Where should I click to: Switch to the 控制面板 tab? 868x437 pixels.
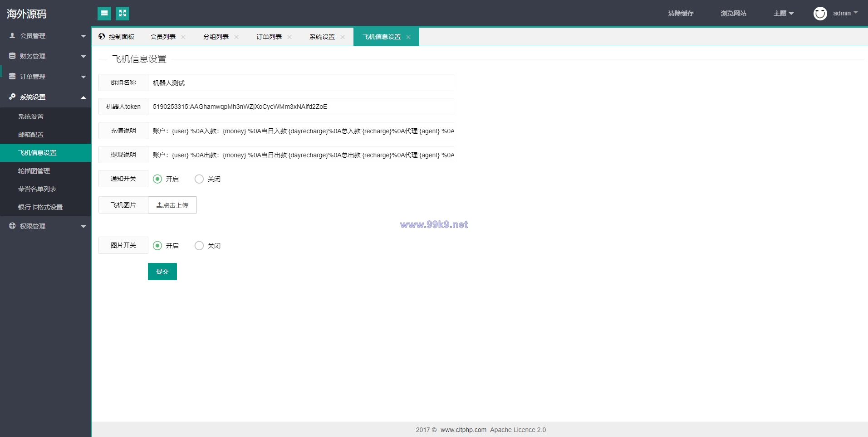coord(117,37)
